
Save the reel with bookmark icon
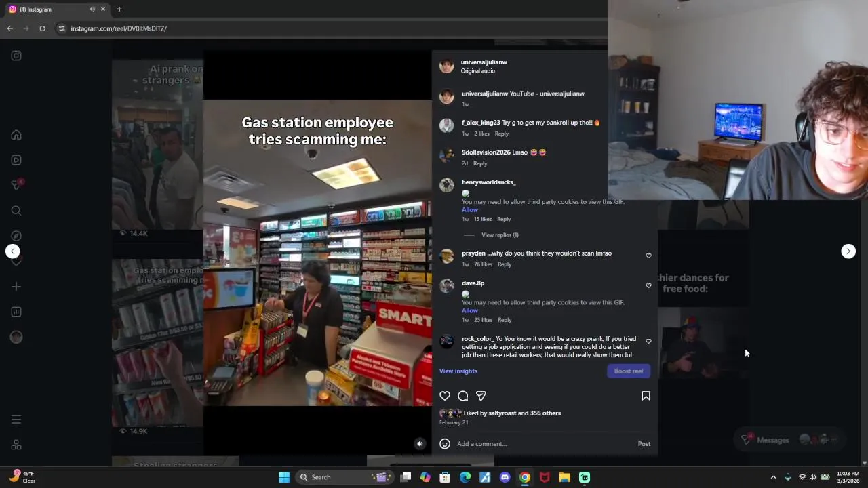(x=646, y=396)
